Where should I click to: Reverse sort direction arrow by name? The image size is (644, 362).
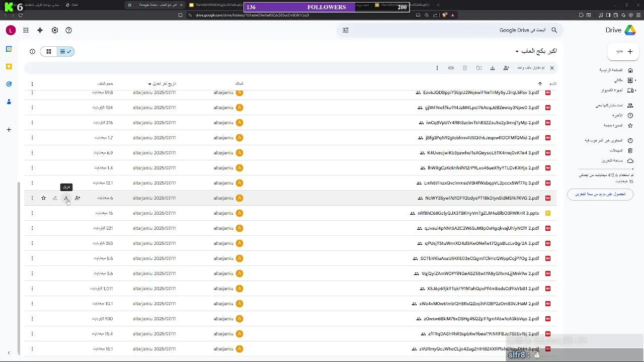(x=540, y=84)
